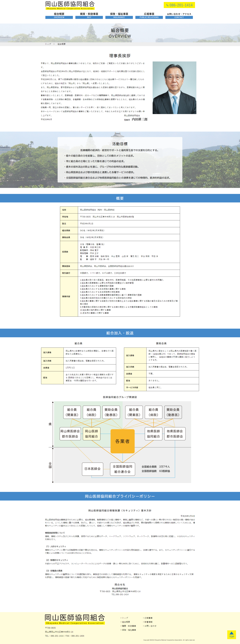Screen dimensions: 240x644
Task: Click the yellow TOP back-to-top button
Action: tap(231, 634)
